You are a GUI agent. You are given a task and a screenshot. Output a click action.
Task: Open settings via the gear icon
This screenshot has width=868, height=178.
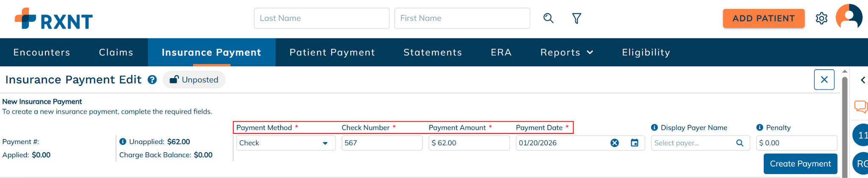click(821, 18)
